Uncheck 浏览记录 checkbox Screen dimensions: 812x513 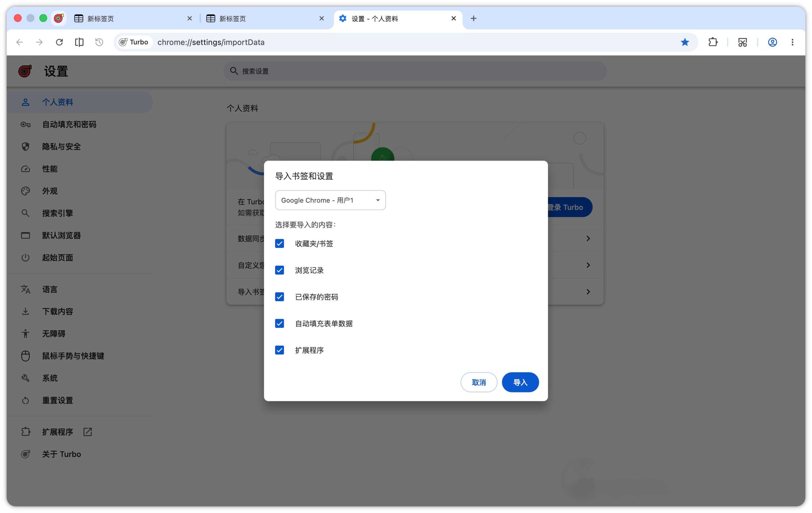(x=279, y=270)
